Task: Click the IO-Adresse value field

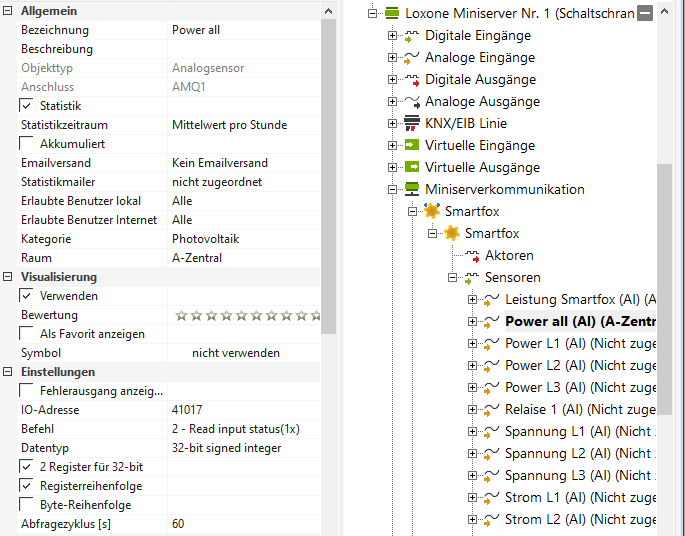Action: click(245, 410)
